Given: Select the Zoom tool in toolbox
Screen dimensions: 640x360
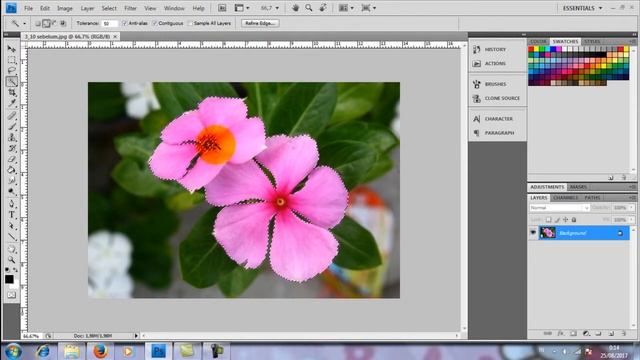Looking at the screenshot, I should point(12,259).
